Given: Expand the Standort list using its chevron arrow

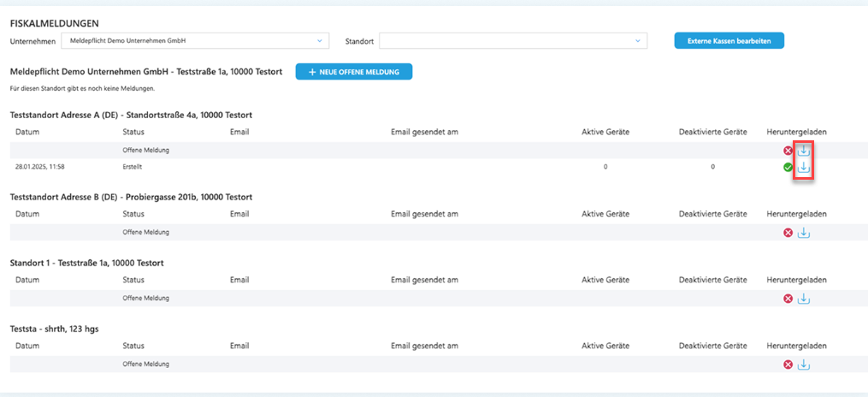Looking at the screenshot, I should point(638,41).
